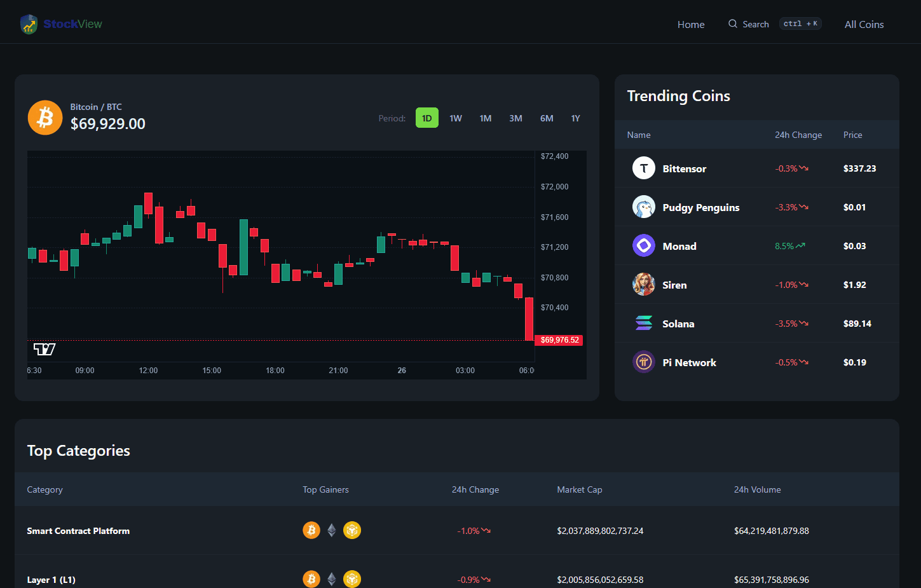Click the Layer 1 (L1) category row
921x588 pixels.
(x=51, y=580)
